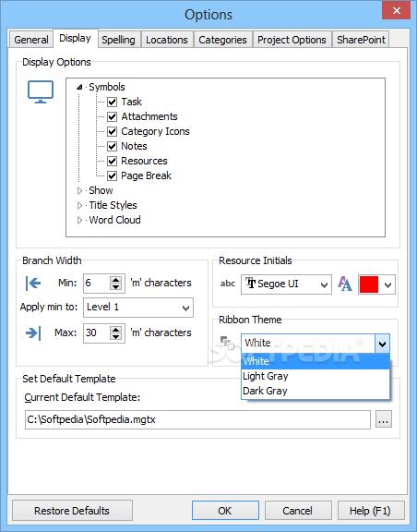Open Help (F1) button
The height and width of the screenshot is (532, 417).
371,511
